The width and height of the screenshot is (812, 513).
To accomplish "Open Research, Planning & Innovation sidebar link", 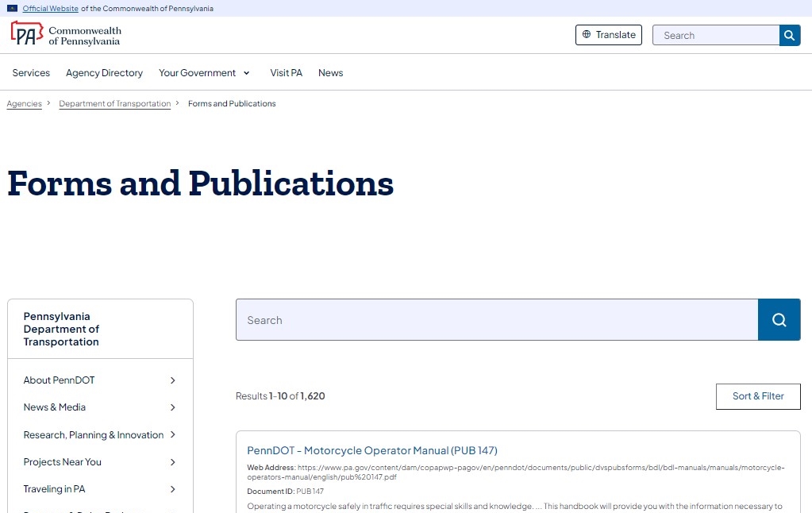I will click(93, 434).
